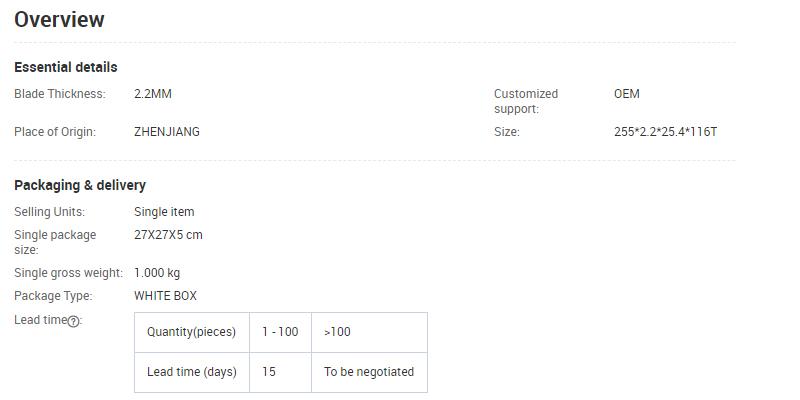Image resolution: width=800 pixels, height=400 pixels.
Task: Click the Lead time (days) row header
Action: click(191, 372)
